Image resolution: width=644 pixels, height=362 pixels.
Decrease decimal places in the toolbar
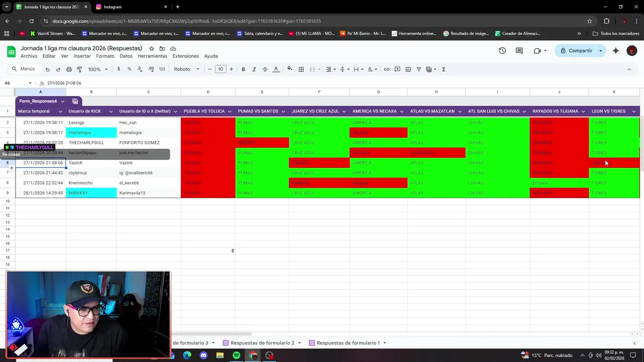coord(140,69)
